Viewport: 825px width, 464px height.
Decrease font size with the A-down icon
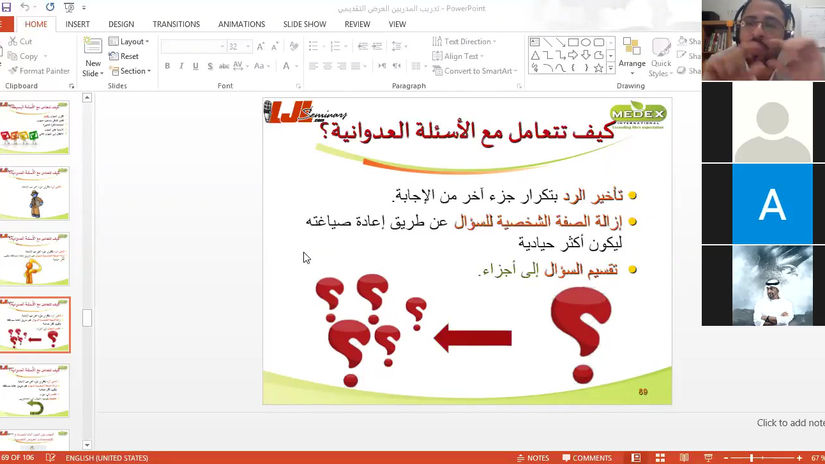(275, 47)
